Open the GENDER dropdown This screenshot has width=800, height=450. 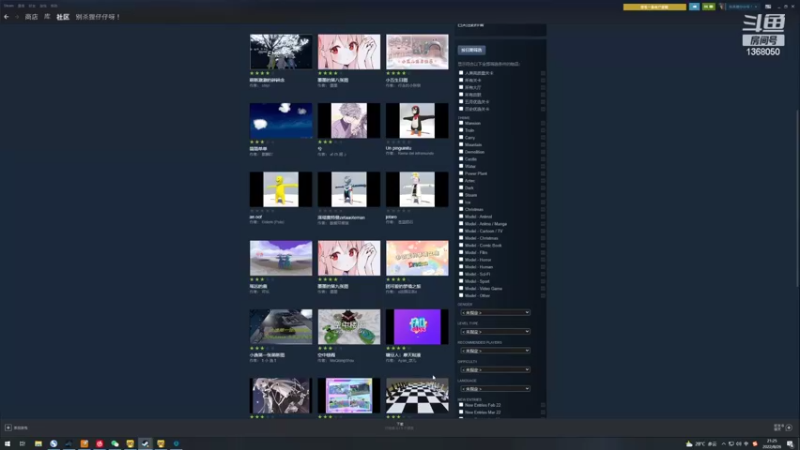[495, 313]
